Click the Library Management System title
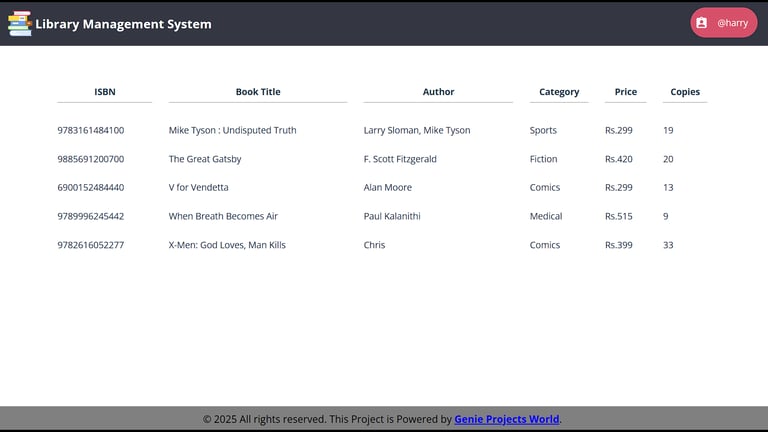Viewport: 768px width, 432px height. (x=123, y=24)
